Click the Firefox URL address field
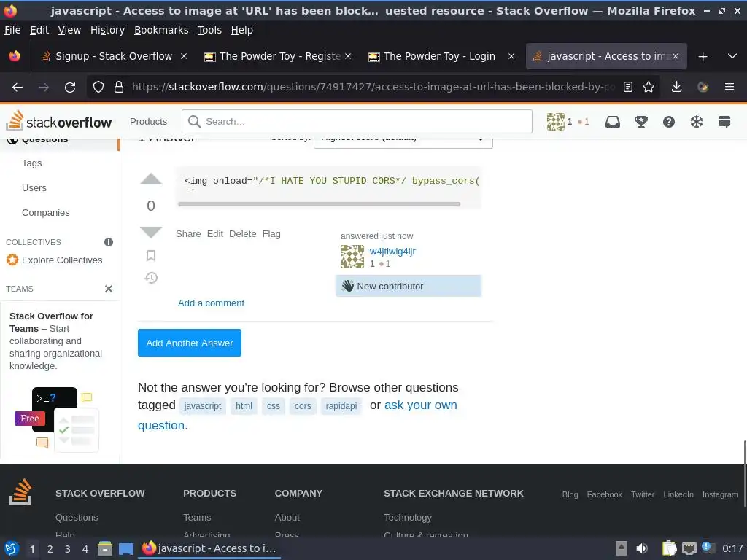The height and width of the screenshot is (560, 747). click(373, 87)
